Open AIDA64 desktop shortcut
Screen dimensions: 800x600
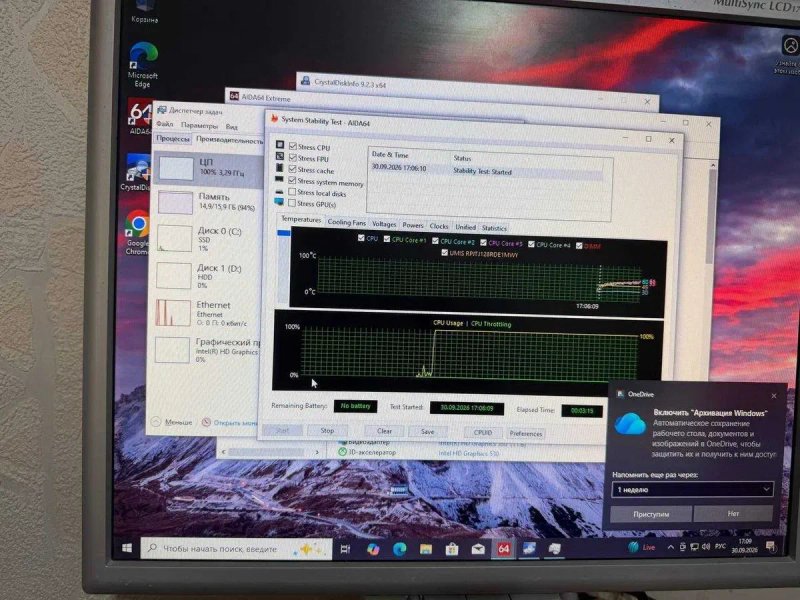140,118
